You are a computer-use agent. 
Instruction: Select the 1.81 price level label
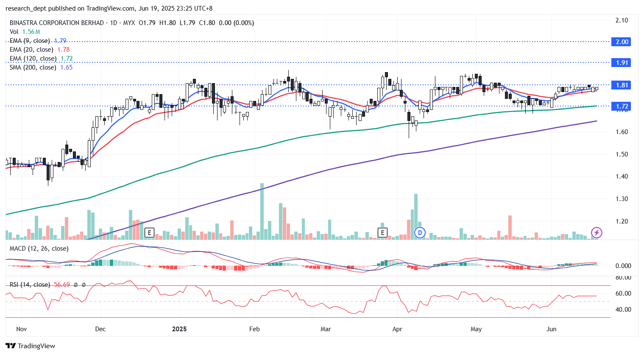pos(622,85)
